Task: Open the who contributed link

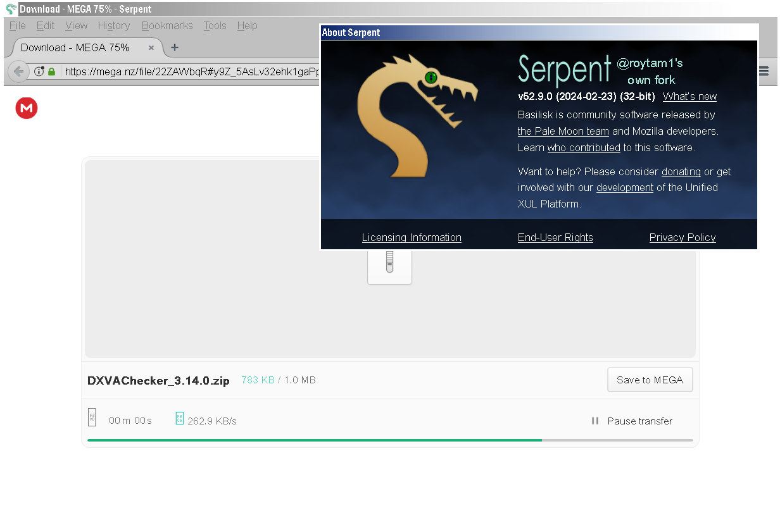Action: click(584, 148)
